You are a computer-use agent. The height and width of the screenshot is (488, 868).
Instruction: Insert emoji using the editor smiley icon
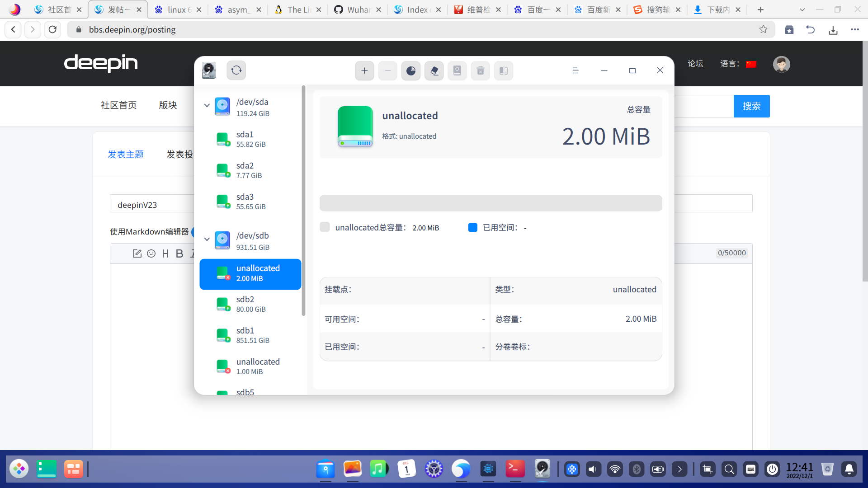coord(151,253)
